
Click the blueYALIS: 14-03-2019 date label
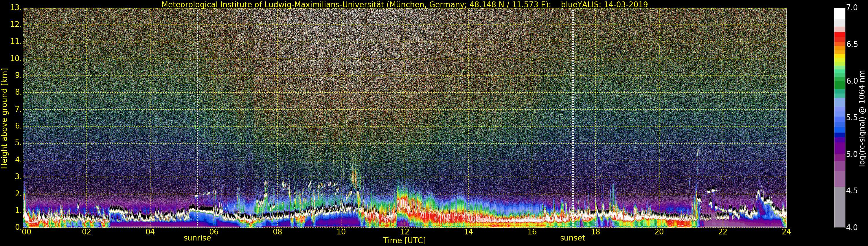pyautogui.click(x=604, y=4)
